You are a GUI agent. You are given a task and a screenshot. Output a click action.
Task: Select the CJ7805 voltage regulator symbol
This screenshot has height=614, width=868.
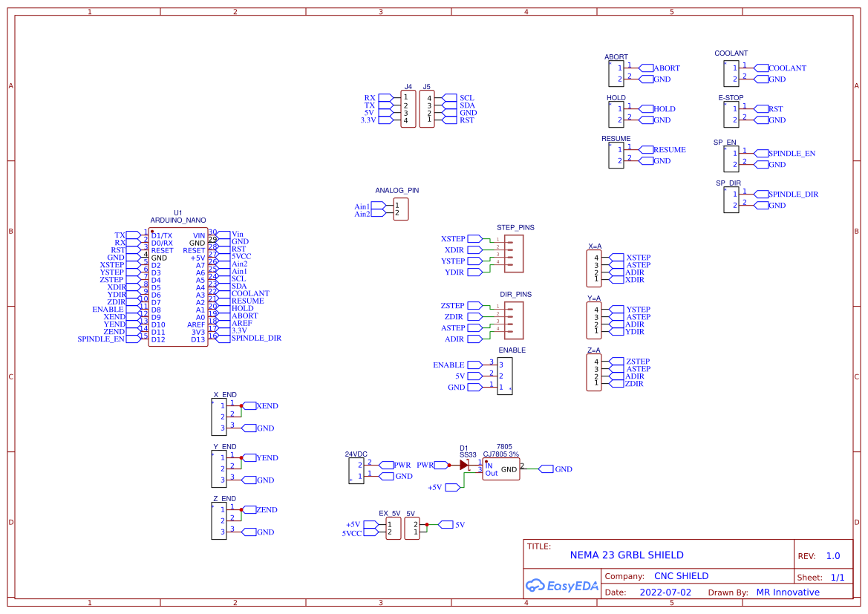click(x=500, y=468)
